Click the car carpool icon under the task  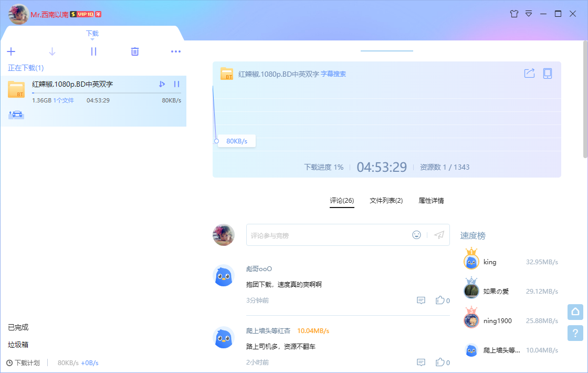point(16,115)
